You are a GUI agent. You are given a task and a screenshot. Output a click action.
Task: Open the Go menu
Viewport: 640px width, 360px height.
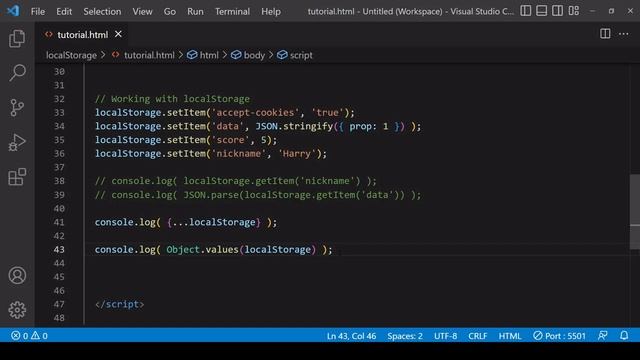point(170,11)
